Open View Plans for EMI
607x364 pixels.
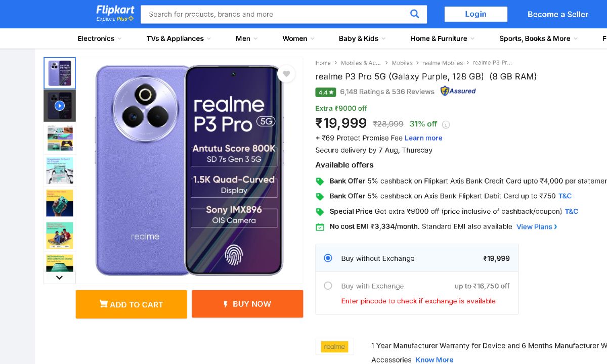537,227
